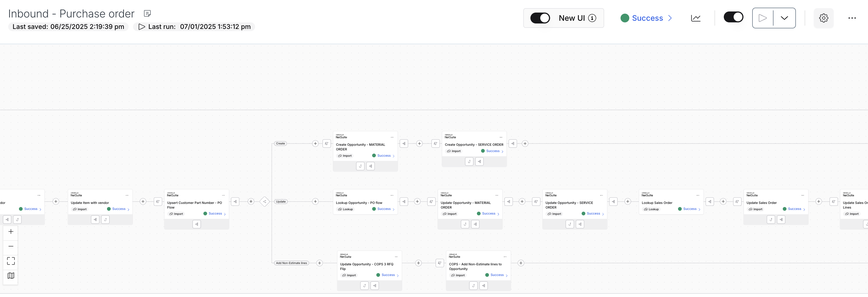Select the Add Non-Estimate lines branch label
The height and width of the screenshot is (297, 868).
(x=291, y=263)
